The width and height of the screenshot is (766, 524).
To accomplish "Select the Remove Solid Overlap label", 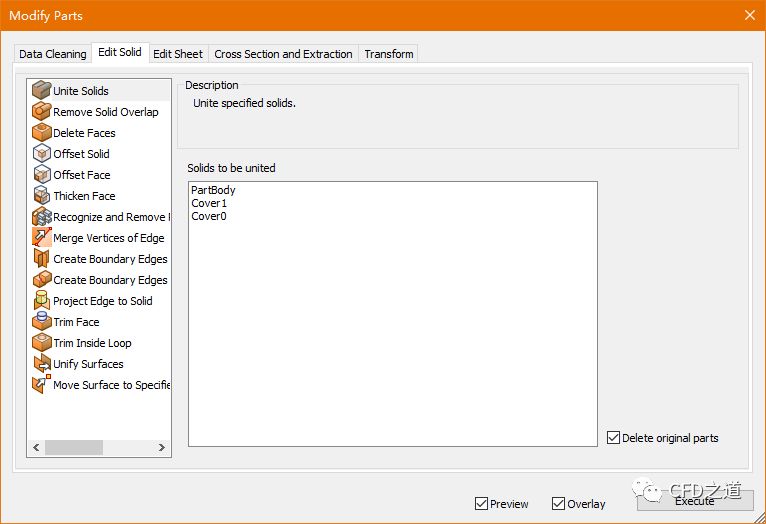I will 106,112.
